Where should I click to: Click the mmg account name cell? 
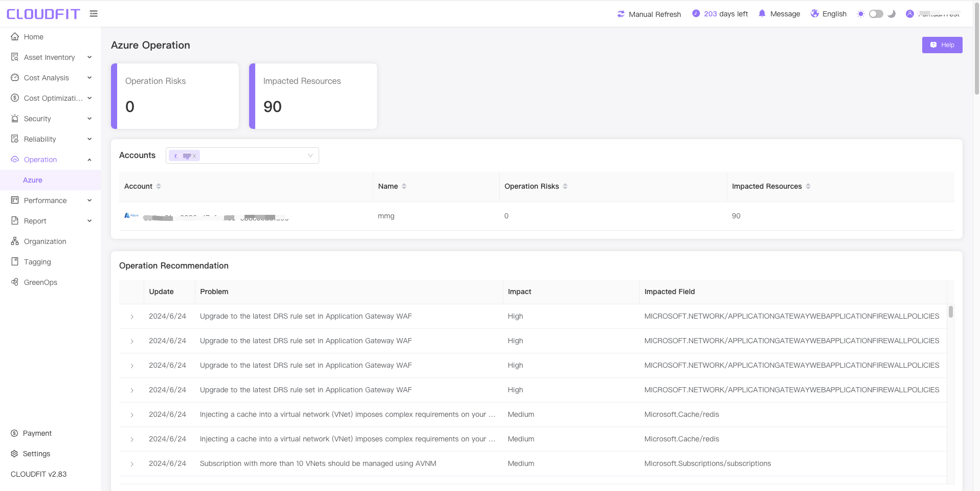coord(386,216)
